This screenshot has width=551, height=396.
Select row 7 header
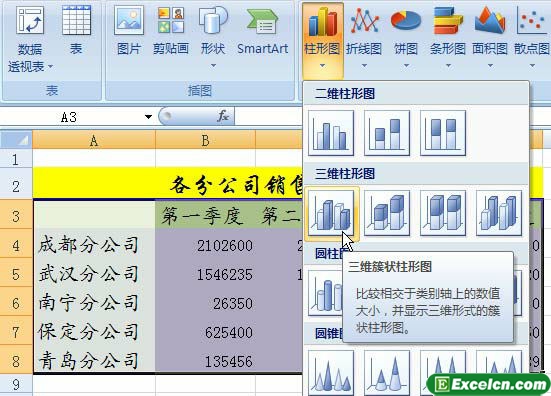click(x=16, y=331)
